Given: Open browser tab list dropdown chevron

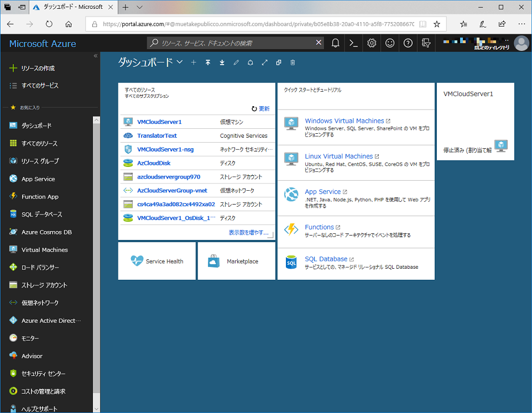Looking at the screenshot, I should pos(139,7).
